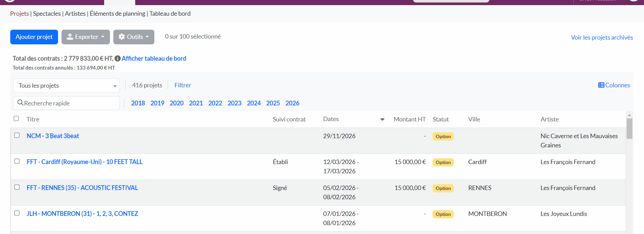Image resolution: width=644 pixels, height=234 pixels.
Task: Click the Option badge on the MONTBERON row
Action: click(x=443, y=214)
